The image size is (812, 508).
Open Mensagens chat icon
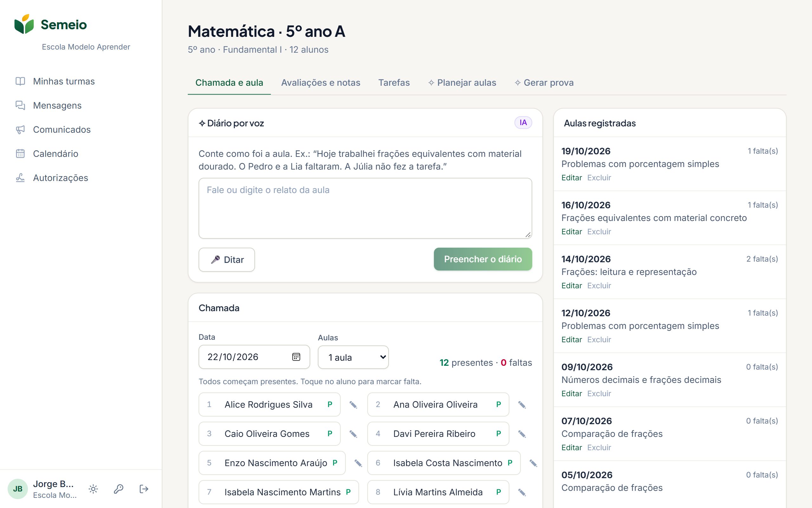[20, 105]
